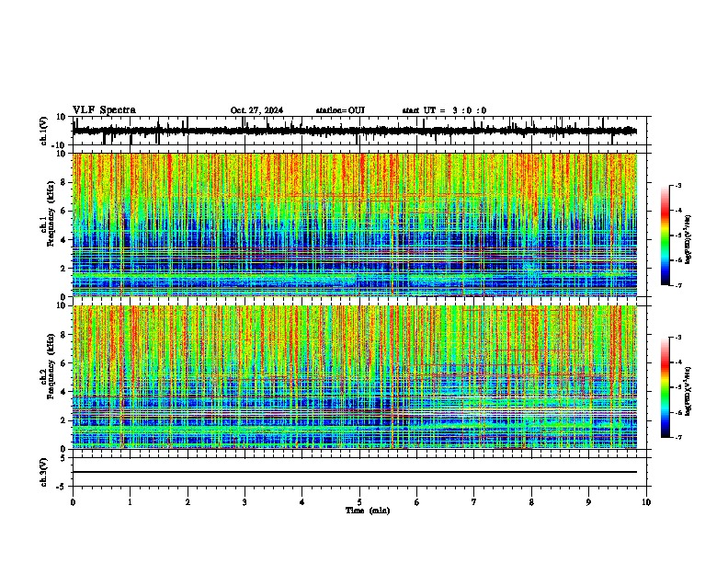Viewport: 728px width, 563px height.
Task: Click time axis tick label "4"
Action: coord(302,502)
